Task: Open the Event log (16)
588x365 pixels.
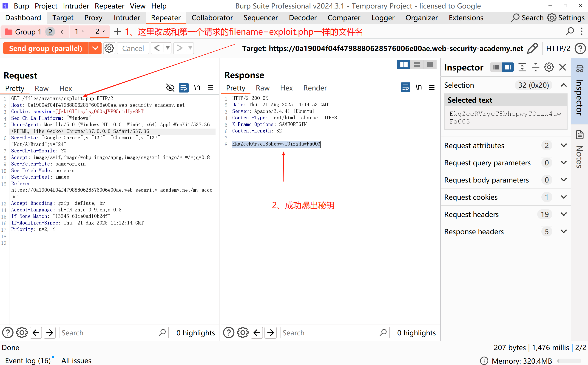Action: coord(28,360)
